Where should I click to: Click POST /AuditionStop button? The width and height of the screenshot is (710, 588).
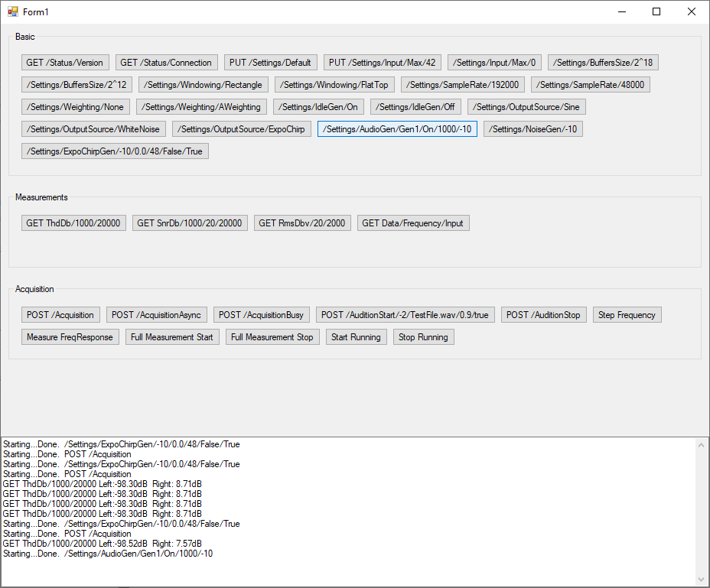click(x=544, y=314)
